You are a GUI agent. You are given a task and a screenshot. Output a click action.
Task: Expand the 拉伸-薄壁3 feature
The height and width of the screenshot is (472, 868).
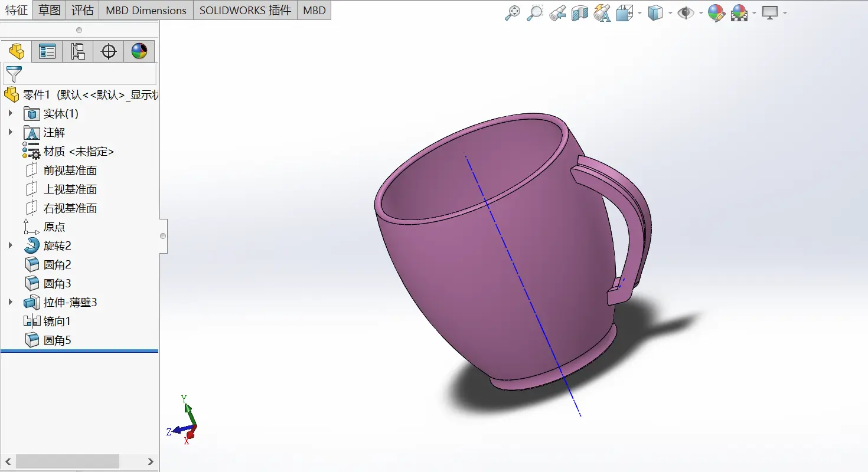(x=11, y=302)
